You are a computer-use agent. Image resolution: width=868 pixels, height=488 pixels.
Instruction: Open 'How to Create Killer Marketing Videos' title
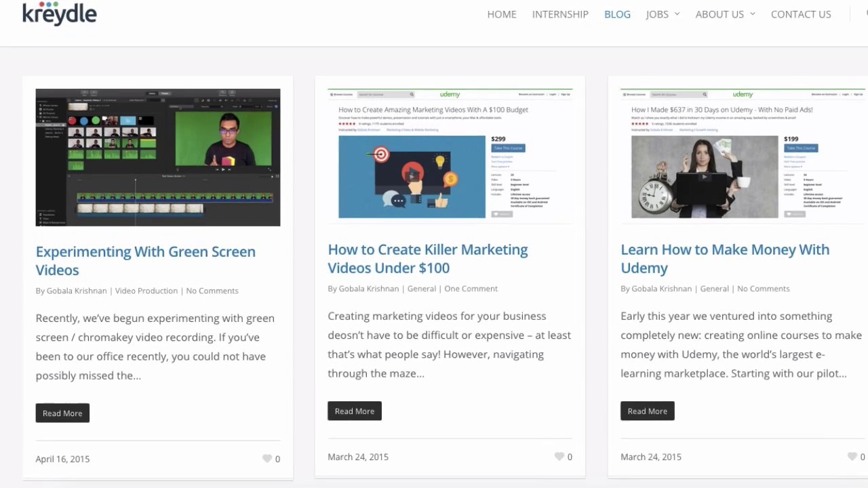[428, 258]
